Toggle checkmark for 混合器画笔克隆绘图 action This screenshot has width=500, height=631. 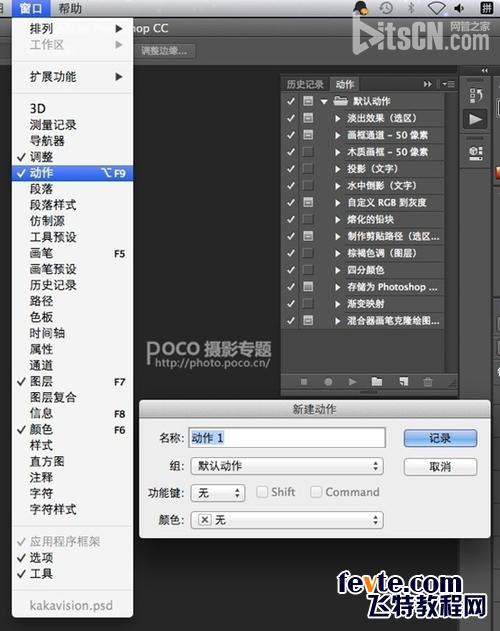pos(291,321)
